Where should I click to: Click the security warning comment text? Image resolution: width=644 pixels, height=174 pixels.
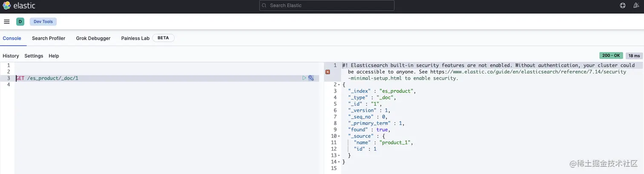pos(489,72)
